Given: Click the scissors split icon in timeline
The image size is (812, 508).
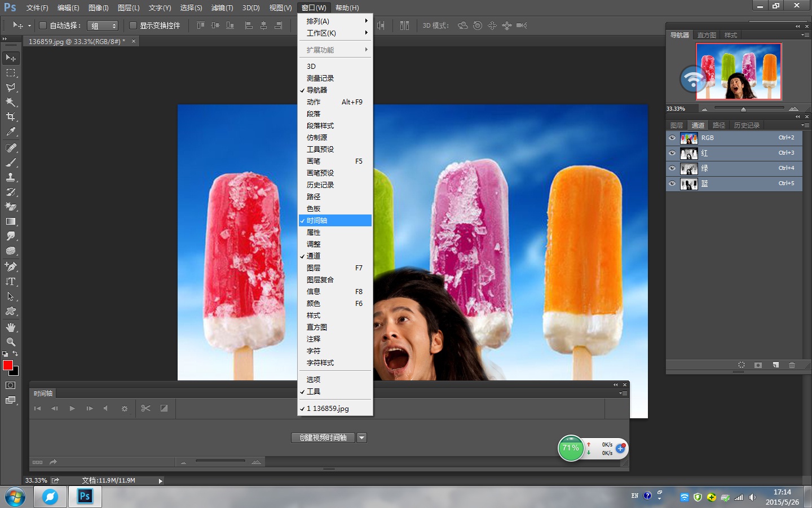Looking at the screenshot, I should click(x=146, y=408).
